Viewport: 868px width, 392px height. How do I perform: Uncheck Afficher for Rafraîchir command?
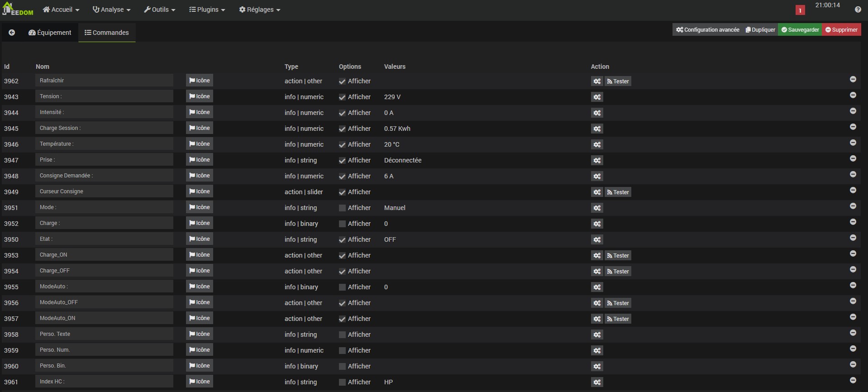click(342, 81)
